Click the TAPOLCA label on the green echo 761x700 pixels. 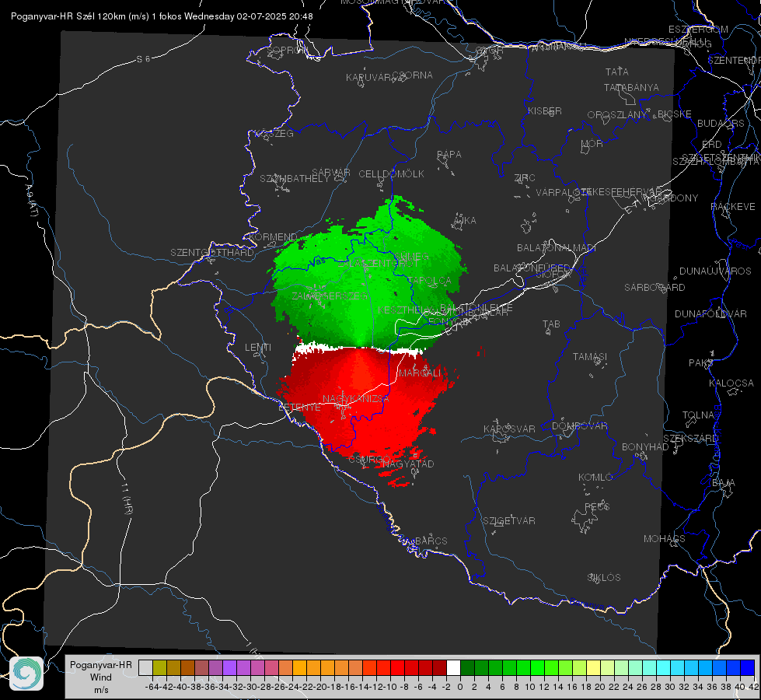tap(429, 281)
